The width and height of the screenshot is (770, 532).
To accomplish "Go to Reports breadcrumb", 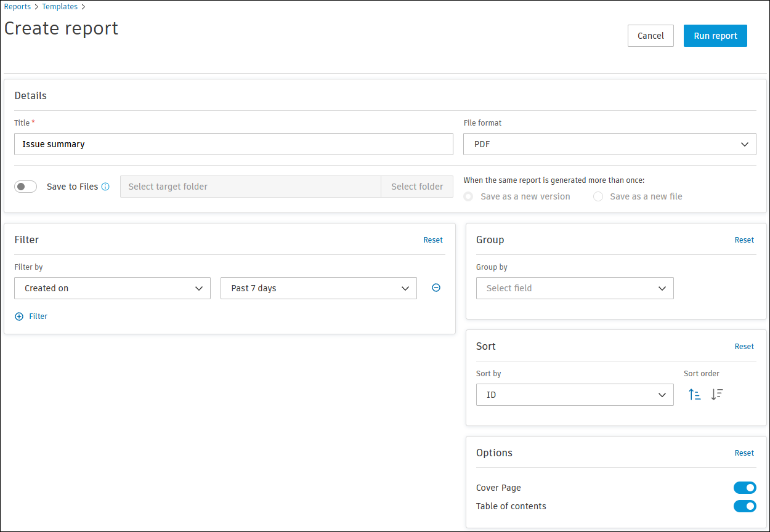I will point(17,7).
